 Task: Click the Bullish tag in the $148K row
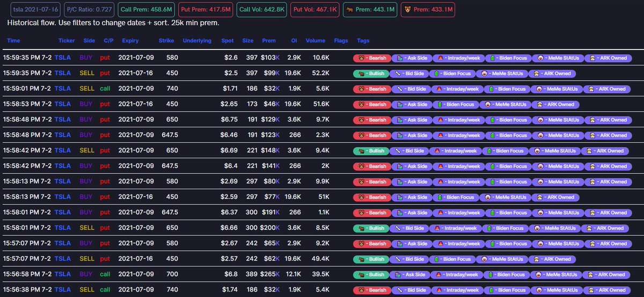(x=371, y=151)
